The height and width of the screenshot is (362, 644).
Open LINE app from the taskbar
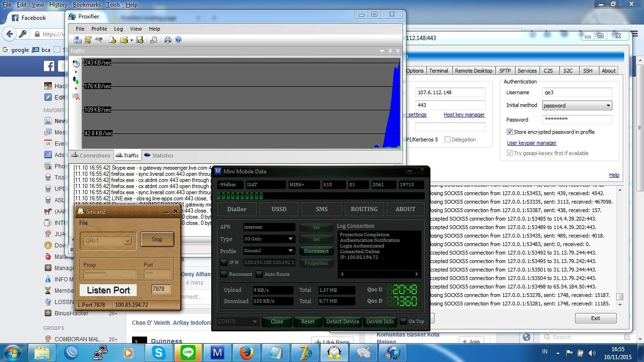pyautogui.click(x=188, y=352)
